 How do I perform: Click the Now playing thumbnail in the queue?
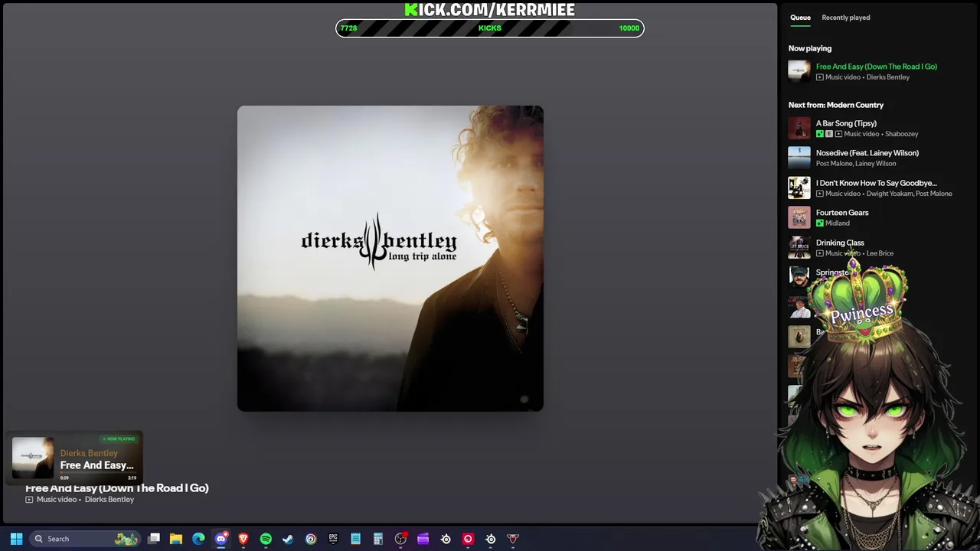point(799,71)
